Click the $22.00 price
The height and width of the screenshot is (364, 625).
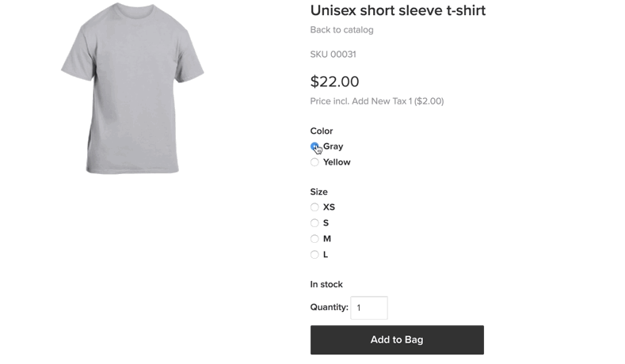click(334, 82)
